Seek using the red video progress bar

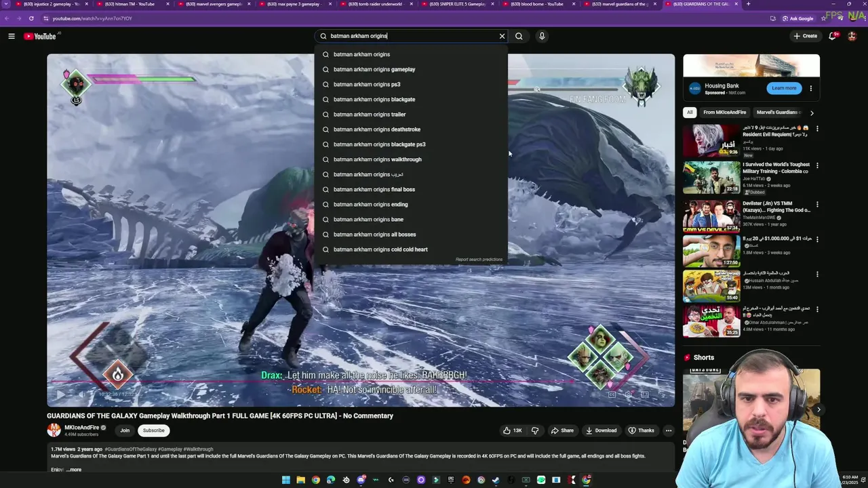tap(361, 382)
